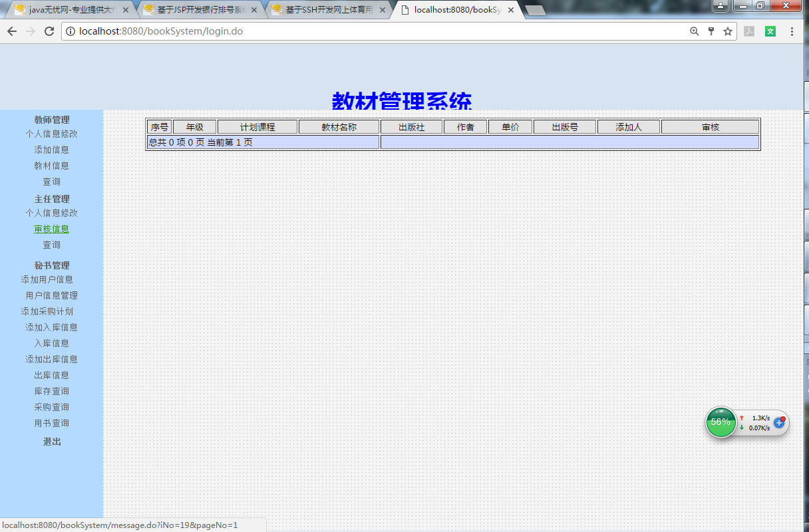Open 添加信息 under 教师管理
809x532 pixels.
coord(52,150)
